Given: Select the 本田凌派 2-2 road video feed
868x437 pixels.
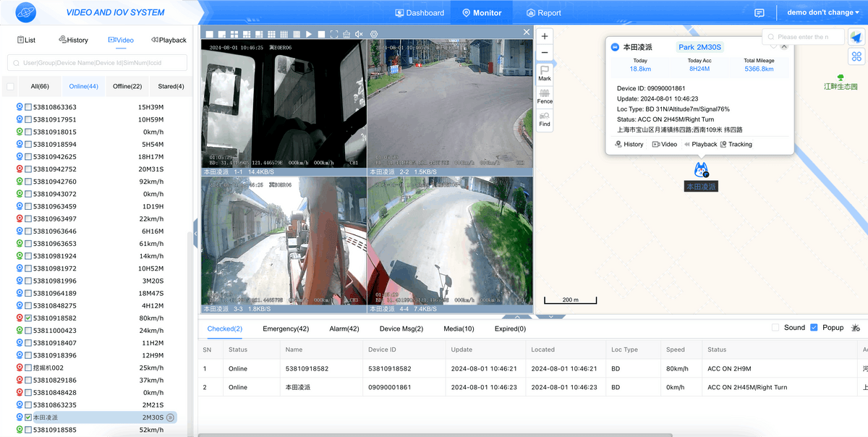Looking at the screenshot, I should (449, 103).
